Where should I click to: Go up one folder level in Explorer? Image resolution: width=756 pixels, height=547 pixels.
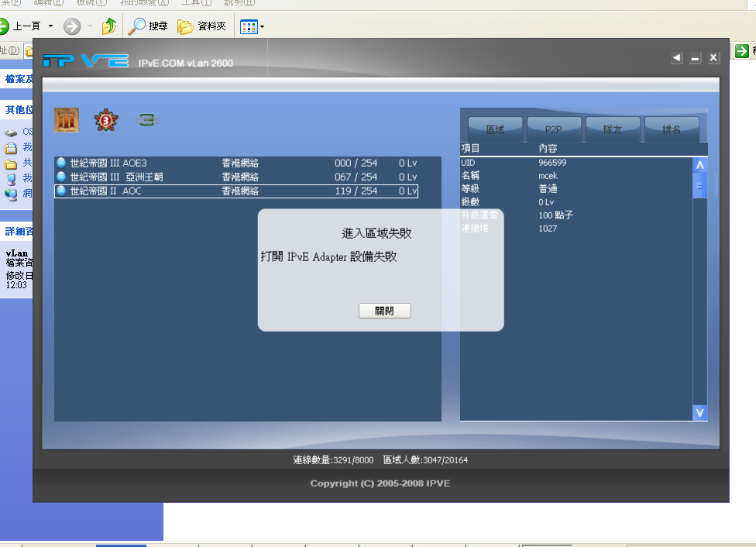(109, 26)
